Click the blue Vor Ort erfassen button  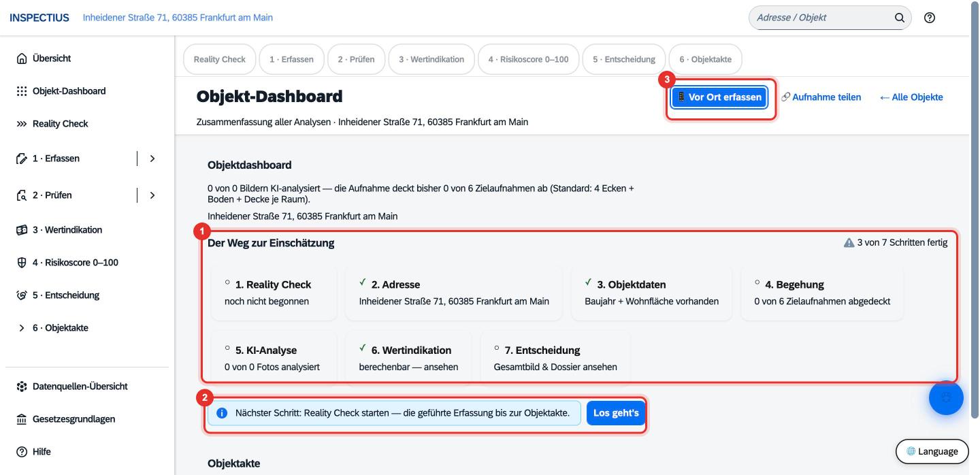719,97
